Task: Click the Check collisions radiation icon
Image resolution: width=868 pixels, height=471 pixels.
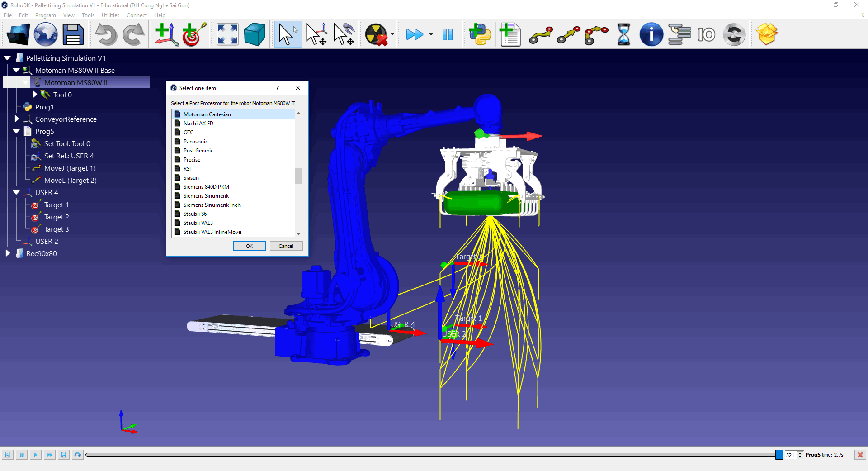Action: point(376,34)
